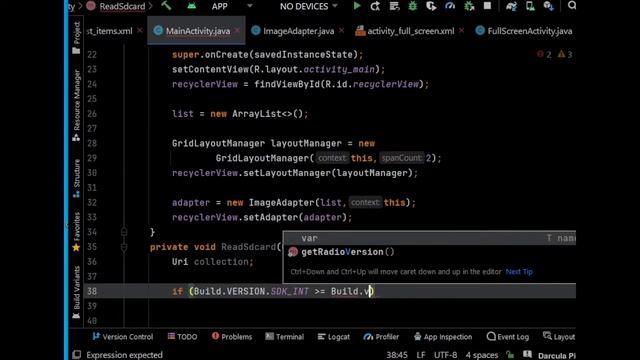
Task: Click the spanCount parameter hint
Action: [401, 158]
